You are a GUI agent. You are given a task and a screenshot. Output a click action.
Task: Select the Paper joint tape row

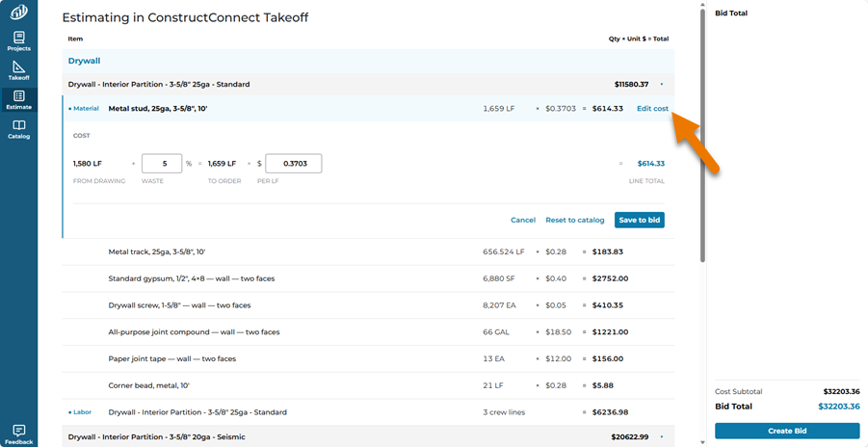click(369, 359)
